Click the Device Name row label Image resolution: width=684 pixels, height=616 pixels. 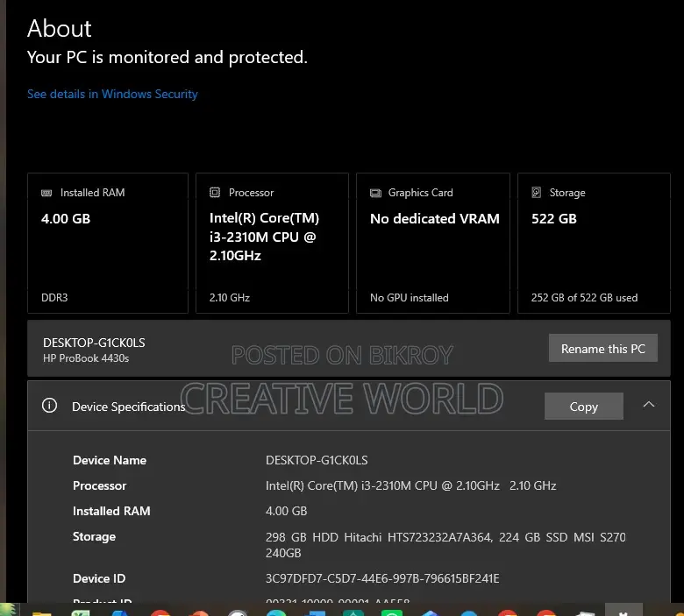[x=110, y=460]
